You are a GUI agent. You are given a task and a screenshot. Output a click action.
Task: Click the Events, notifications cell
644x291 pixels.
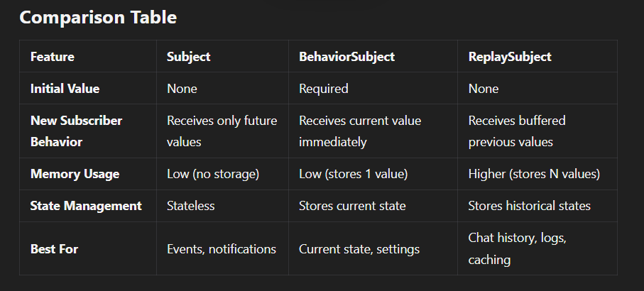tap(222, 249)
